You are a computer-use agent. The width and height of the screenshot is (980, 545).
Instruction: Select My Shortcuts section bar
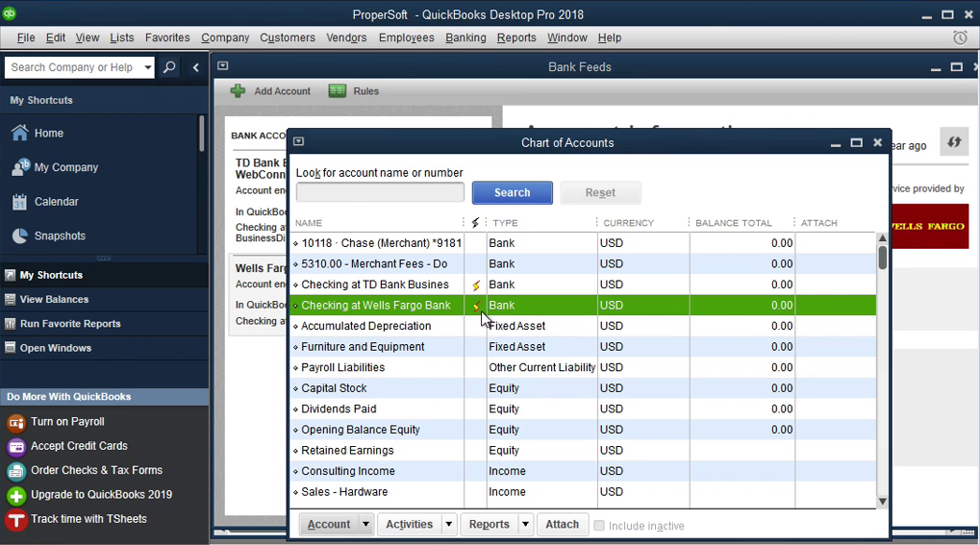click(x=105, y=275)
